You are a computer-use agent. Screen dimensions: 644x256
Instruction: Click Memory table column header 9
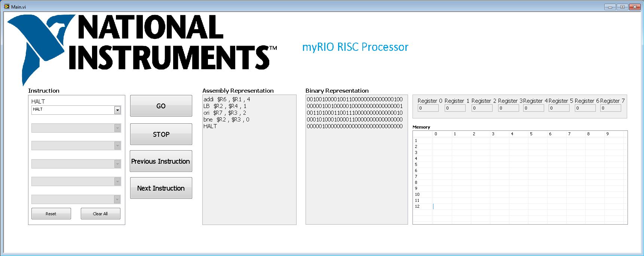(607, 134)
